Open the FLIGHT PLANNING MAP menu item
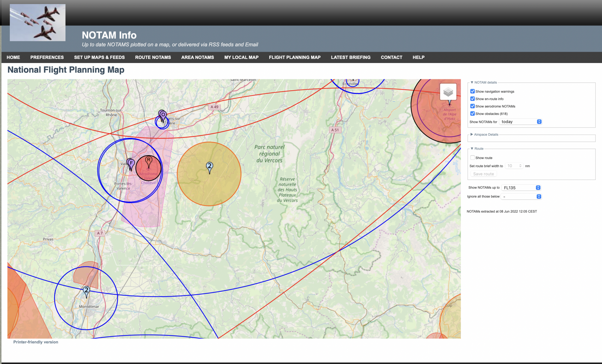 (x=295, y=57)
